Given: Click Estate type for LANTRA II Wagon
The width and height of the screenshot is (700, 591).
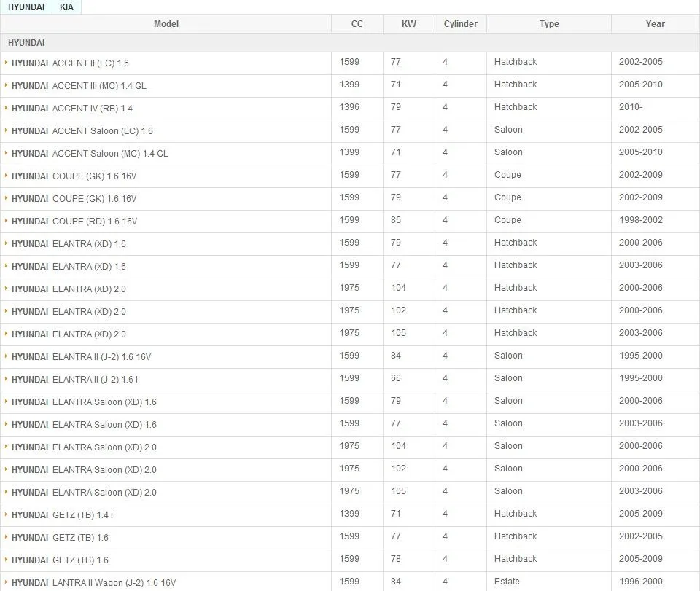Looking at the screenshot, I should [507, 582].
